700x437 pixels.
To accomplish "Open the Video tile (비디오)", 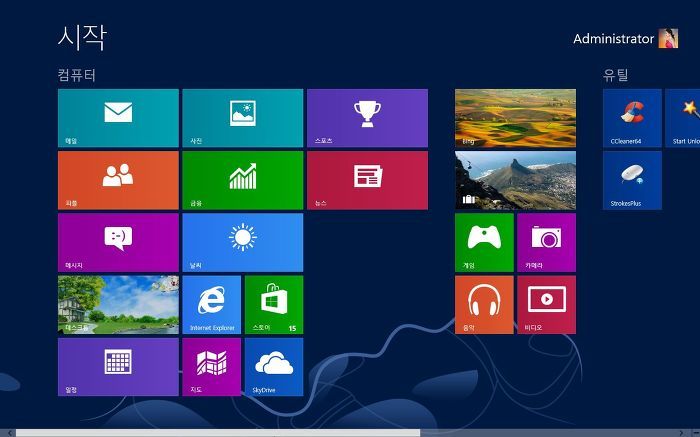I will pyautogui.click(x=546, y=305).
